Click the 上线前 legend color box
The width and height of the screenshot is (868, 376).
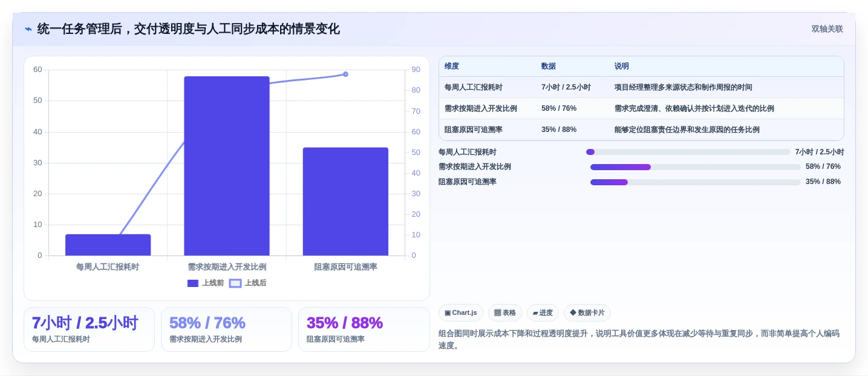pos(193,283)
